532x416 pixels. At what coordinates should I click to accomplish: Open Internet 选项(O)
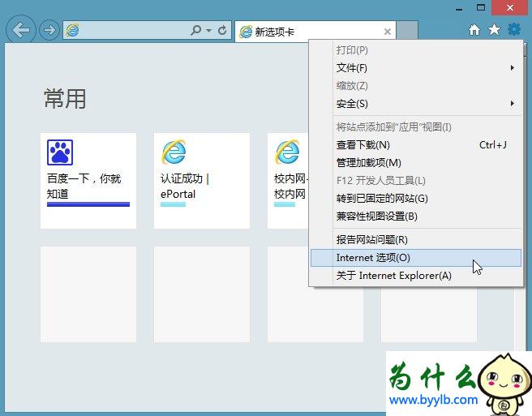point(416,258)
